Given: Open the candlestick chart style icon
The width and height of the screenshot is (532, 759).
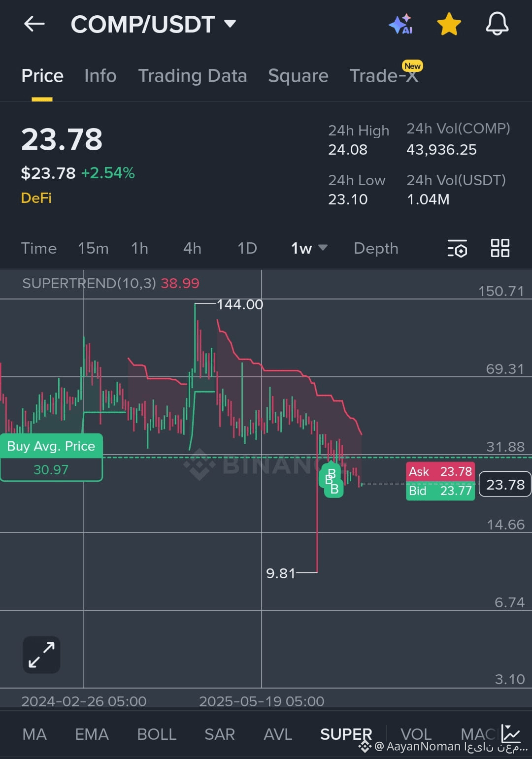Looking at the screenshot, I should [x=510, y=734].
